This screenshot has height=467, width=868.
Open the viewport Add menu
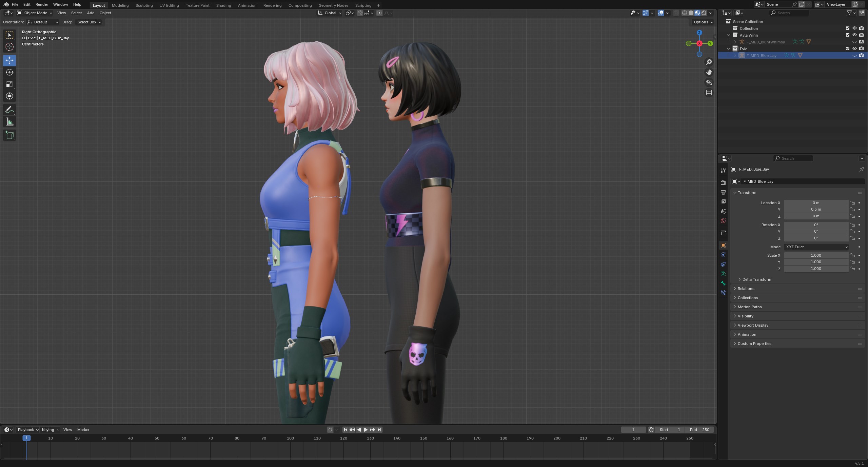pyautogui.click(x=91, y=13)
